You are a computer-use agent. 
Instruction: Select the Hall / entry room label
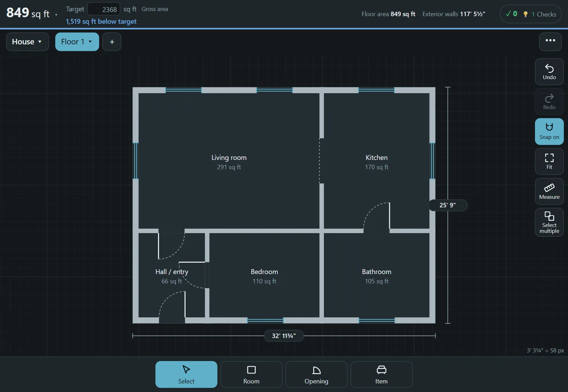[172, 272]
